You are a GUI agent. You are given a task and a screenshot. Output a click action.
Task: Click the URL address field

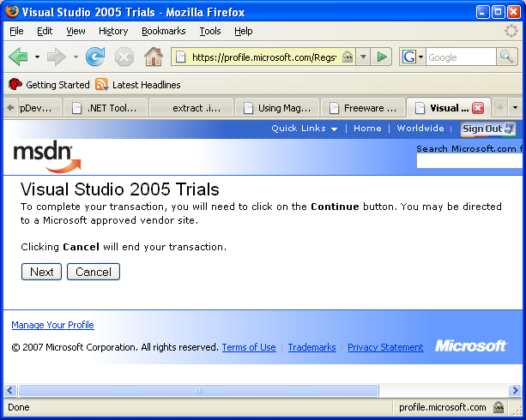point(263,57)
